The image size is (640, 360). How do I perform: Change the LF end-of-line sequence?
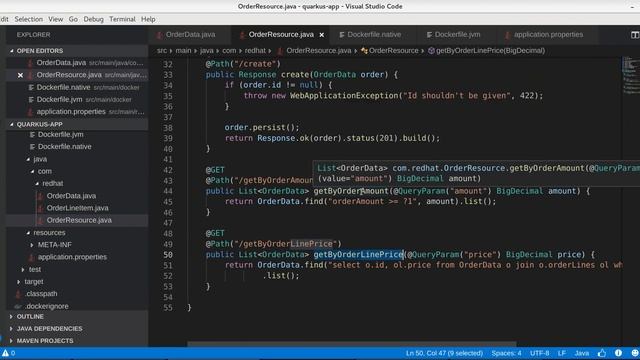coord(562,353)
